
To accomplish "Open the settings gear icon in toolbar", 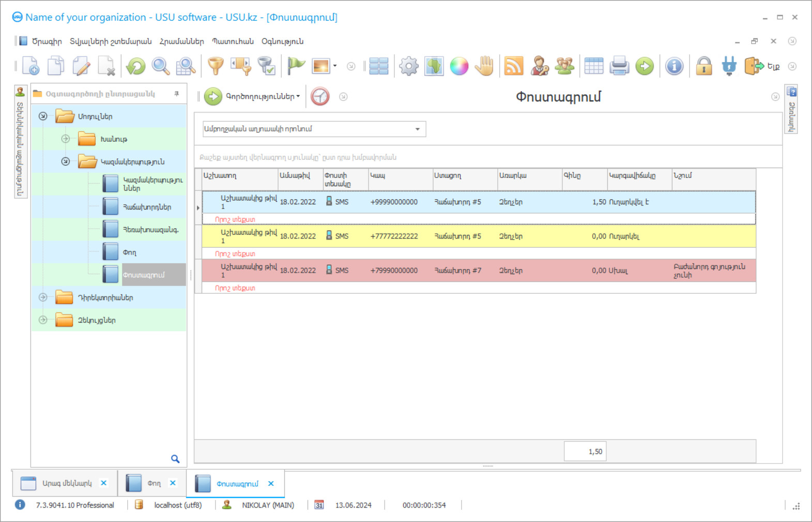I will (x=408, y=66).
